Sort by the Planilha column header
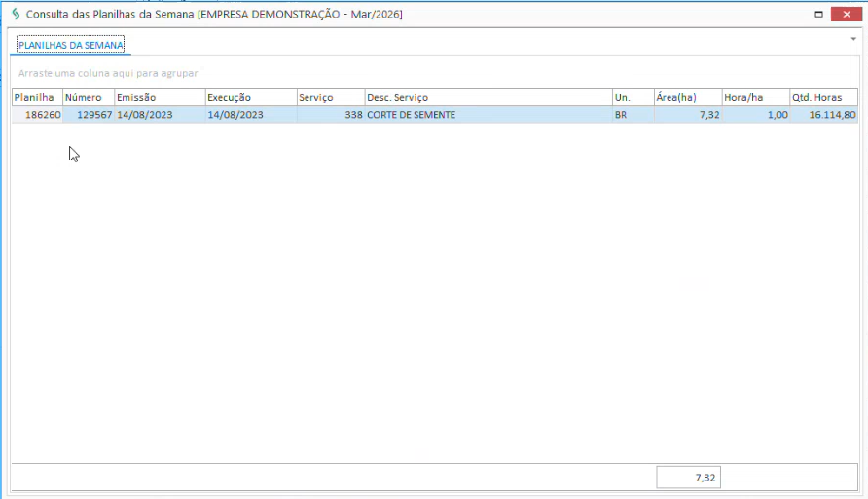Viewport: 868px width, 499px height. pyautogui.click(x=37, y=97)
